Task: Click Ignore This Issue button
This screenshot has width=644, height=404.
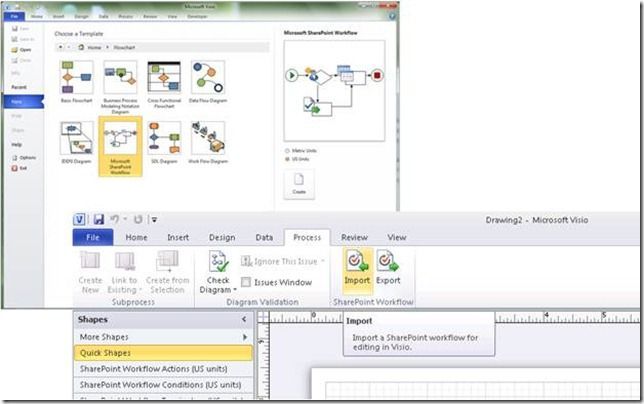Action: 283,261
